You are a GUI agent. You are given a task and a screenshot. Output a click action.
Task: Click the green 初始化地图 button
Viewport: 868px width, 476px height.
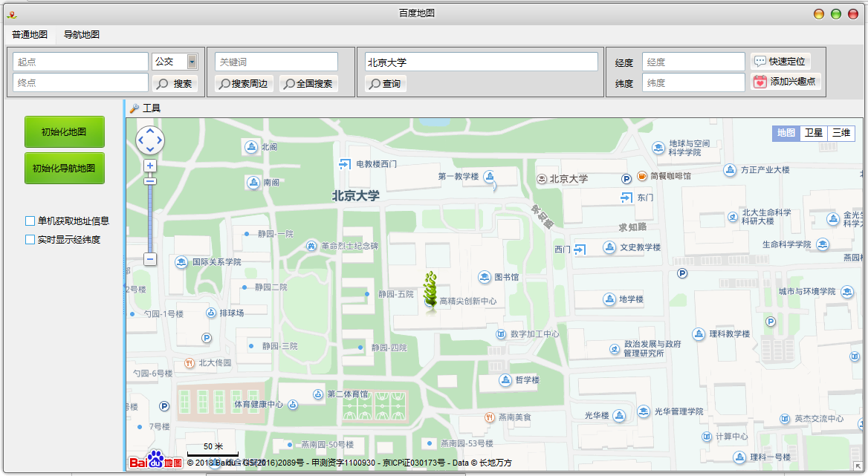pos(64,132)
